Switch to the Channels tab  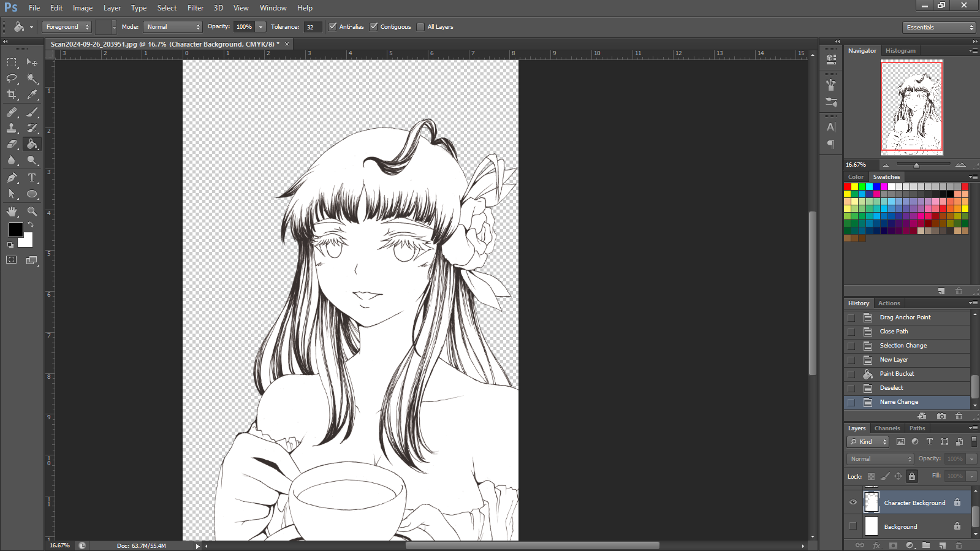(887, 428)
